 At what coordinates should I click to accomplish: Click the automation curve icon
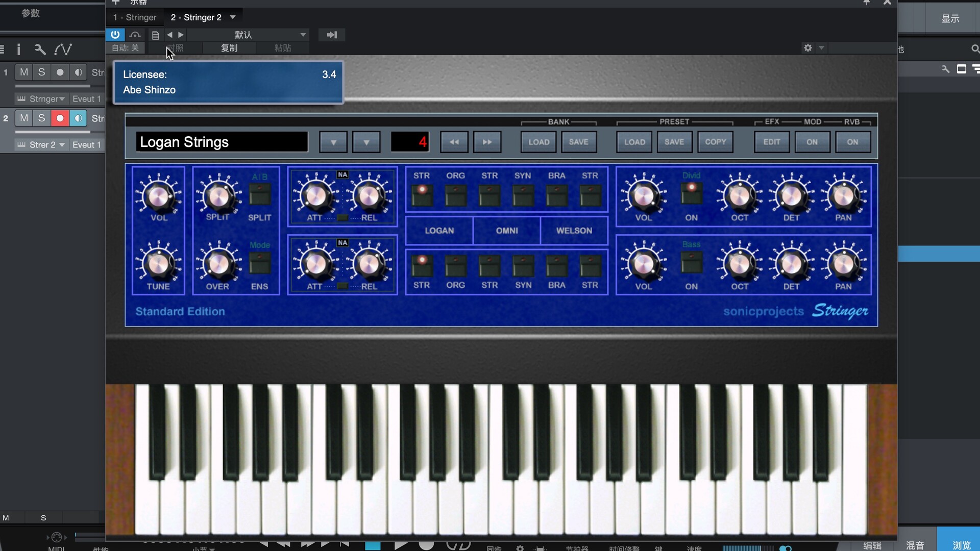pyautogui.click(x=63, y=49)
